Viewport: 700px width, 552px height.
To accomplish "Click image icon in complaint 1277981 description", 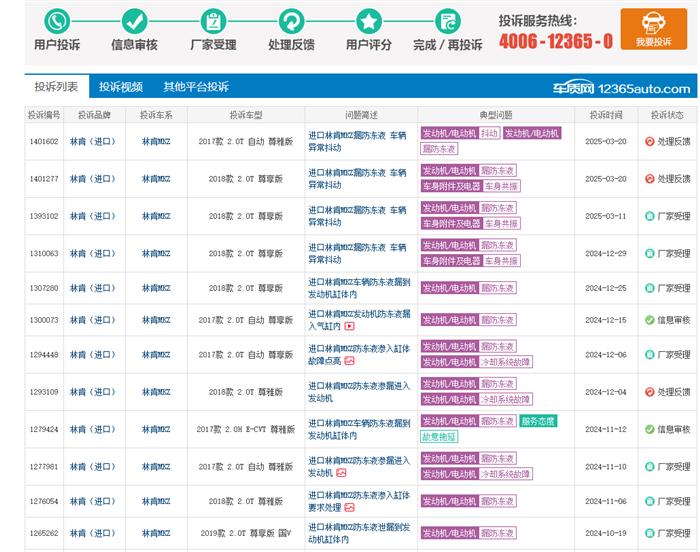I will coord(341,473).
